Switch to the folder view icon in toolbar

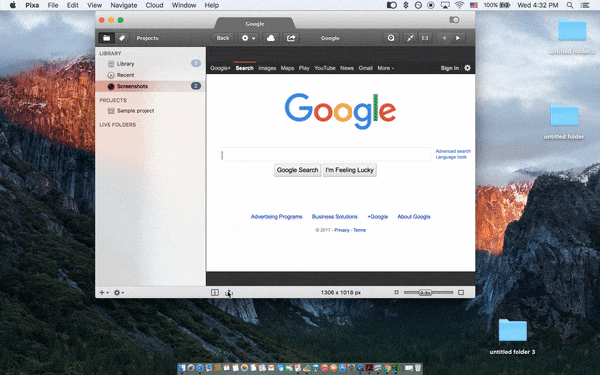pos(106,38)
